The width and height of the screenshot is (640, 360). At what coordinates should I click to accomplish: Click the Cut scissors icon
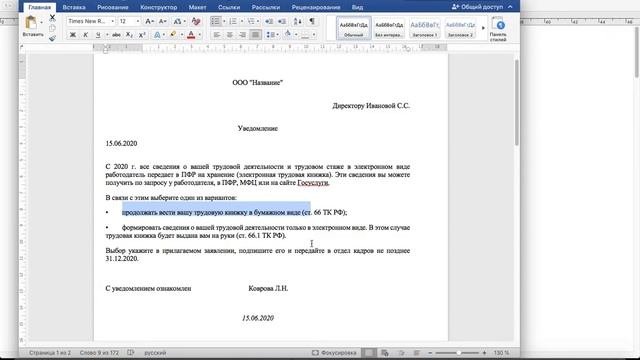(52, 18)
